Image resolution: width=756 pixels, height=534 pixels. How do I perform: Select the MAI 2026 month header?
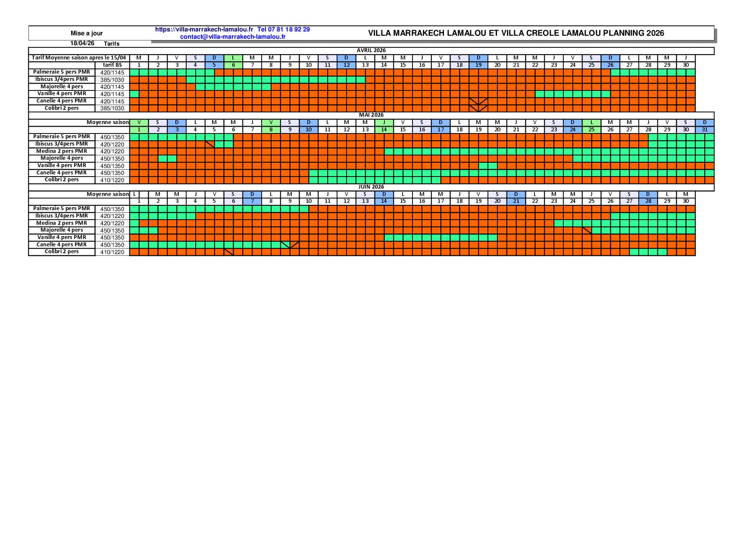click(371, 115)
